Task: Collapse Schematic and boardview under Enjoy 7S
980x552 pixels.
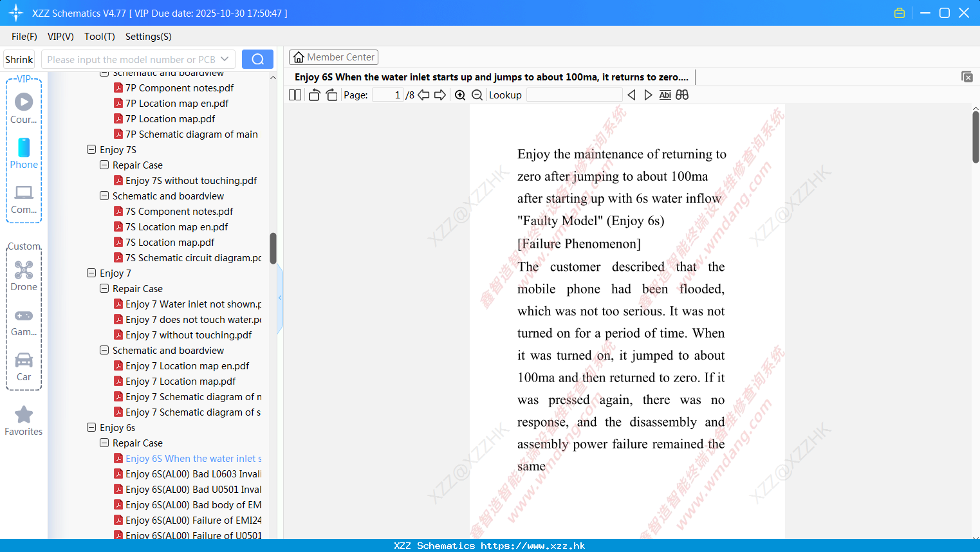Action: click(x=104, y=196)
